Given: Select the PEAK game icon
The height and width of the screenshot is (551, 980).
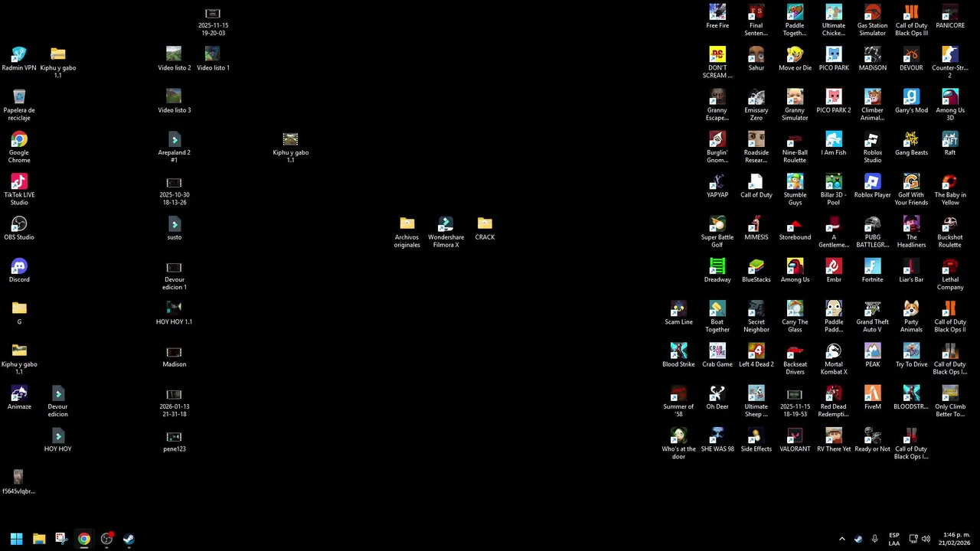Looking at the screenshot, I should click(872, 355).
